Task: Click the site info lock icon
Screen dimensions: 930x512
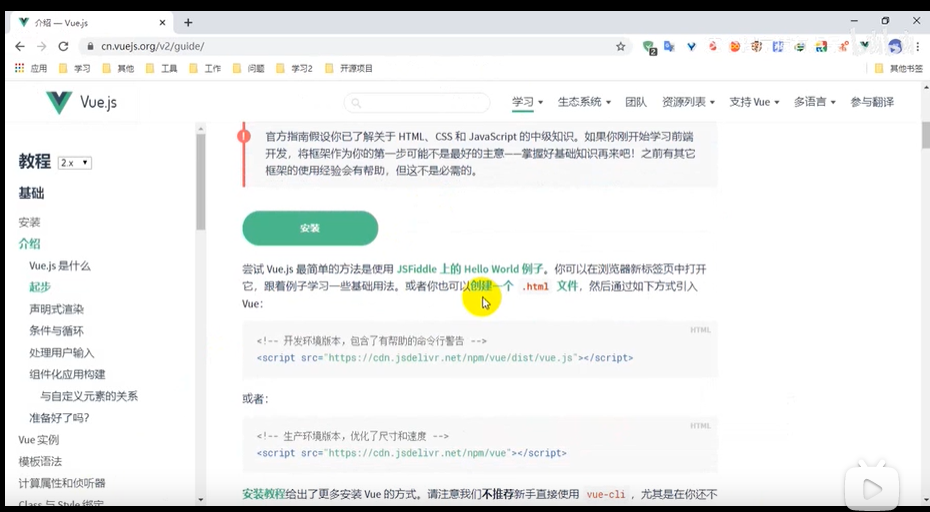Action: [x=90, y=46]
